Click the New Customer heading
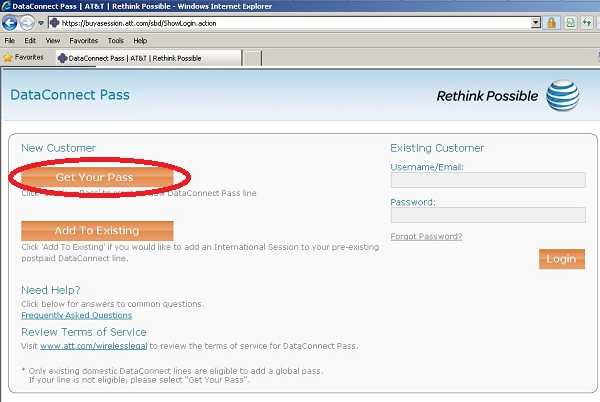600x402 pixels. coord(59,148)
